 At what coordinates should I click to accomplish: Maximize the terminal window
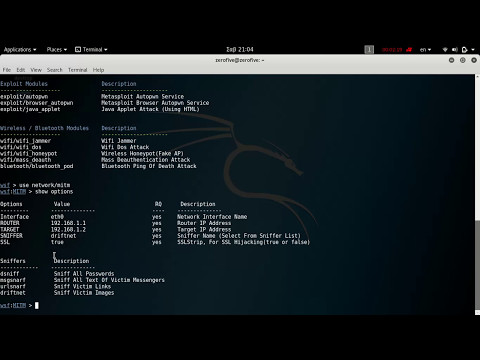(463, 60)
